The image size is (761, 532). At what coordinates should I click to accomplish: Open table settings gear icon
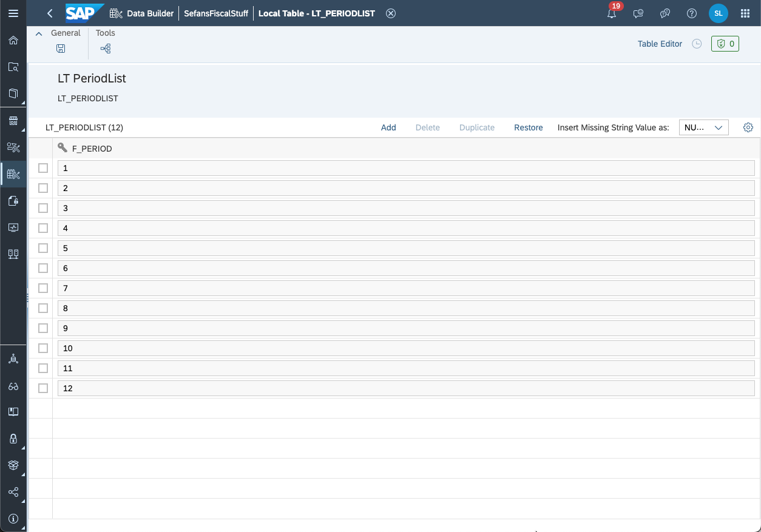pyautogui.click(x=748, y=127)
